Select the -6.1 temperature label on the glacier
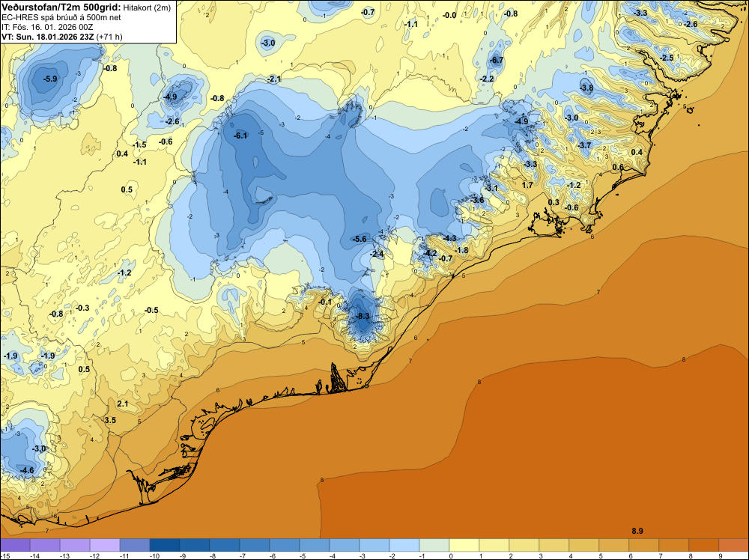 [240, 136]
